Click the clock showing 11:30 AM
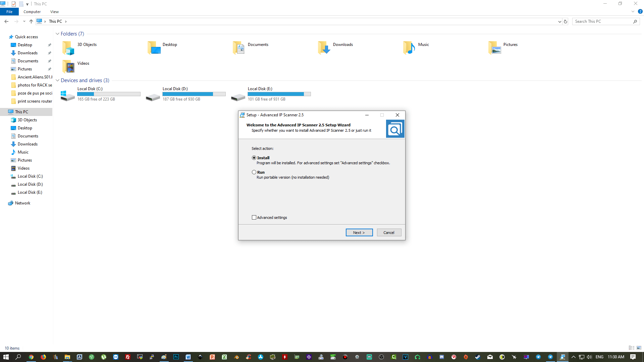The image size is (644, 362). tap(616, 357)
